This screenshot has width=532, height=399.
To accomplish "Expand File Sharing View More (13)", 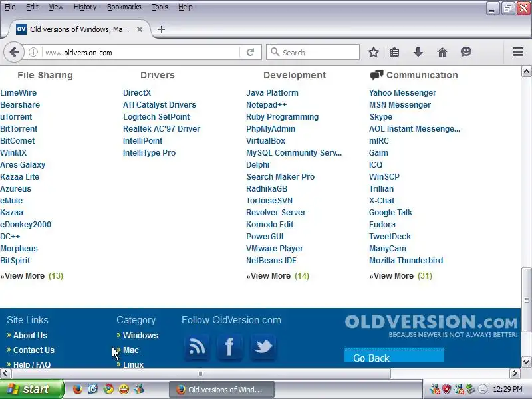I will coord(31,276).
